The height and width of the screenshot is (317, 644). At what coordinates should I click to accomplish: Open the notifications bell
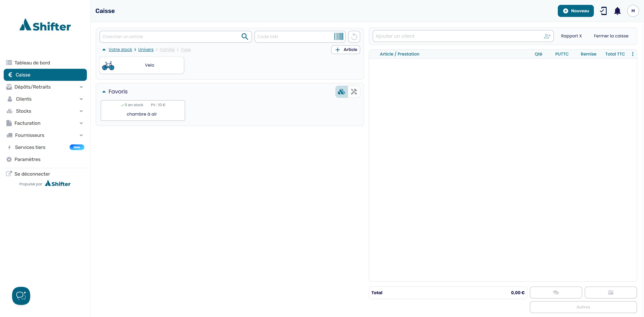point(617,11)
